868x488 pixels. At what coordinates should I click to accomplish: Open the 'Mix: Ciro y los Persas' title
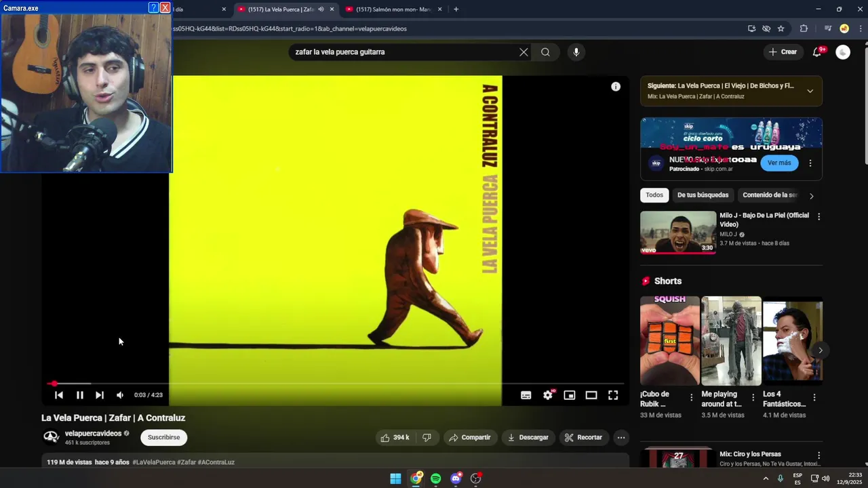click(750, 454)
